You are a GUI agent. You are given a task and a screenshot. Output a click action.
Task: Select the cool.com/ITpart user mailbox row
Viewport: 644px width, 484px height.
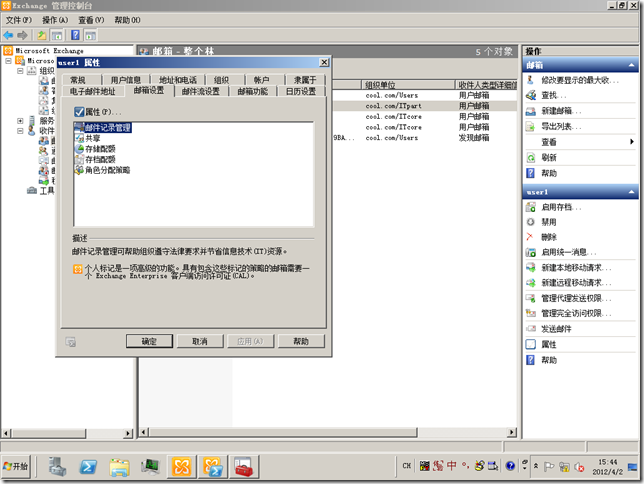(x=400, y=106)
